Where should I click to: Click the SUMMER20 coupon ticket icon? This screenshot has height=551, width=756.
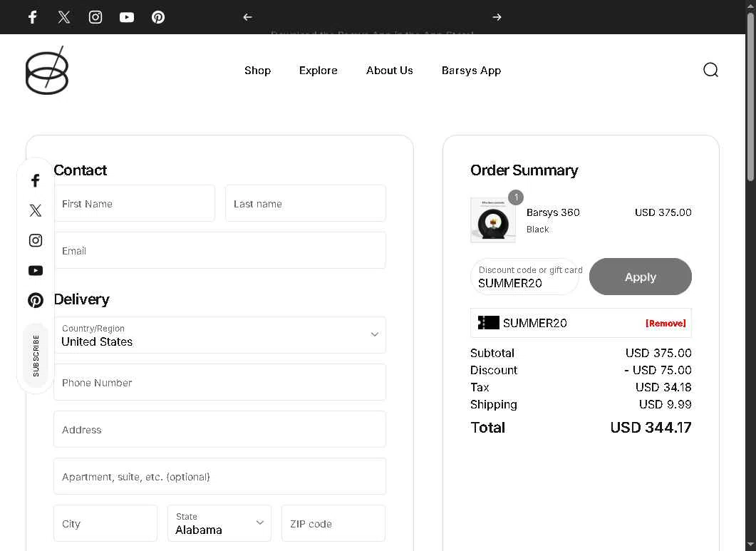coord(488,323)
